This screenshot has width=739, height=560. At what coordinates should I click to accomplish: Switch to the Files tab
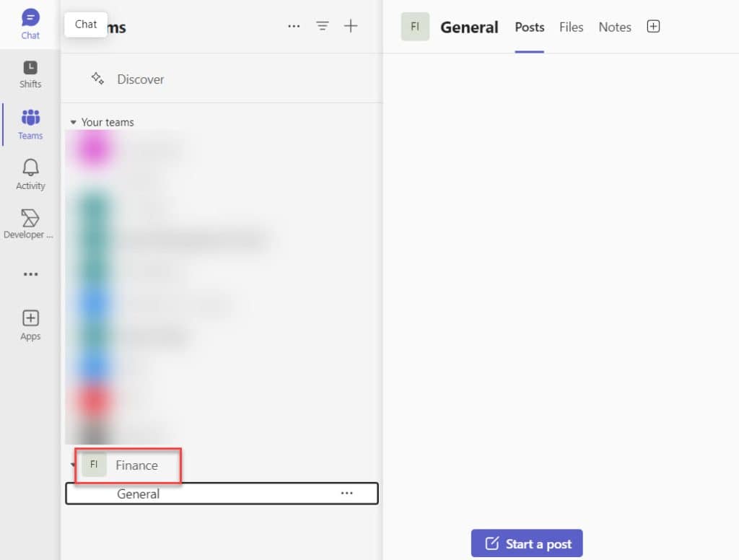pyautogui.click(x=572, y=27)
